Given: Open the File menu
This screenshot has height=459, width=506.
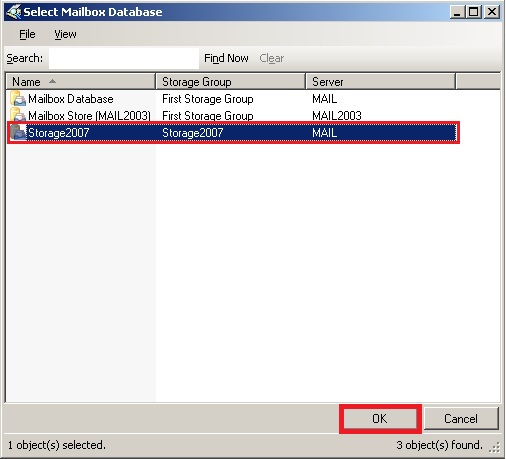Looking at the screenshot, I should click(27, 34).
